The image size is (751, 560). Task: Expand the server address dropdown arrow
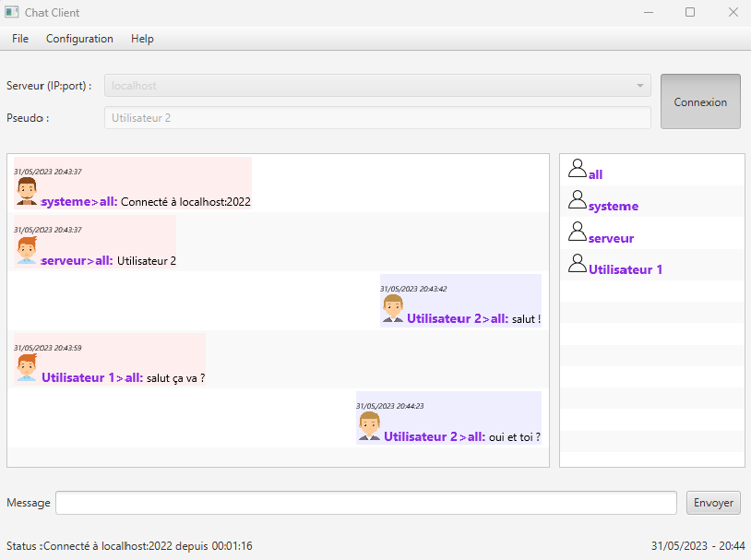[639, 86]
